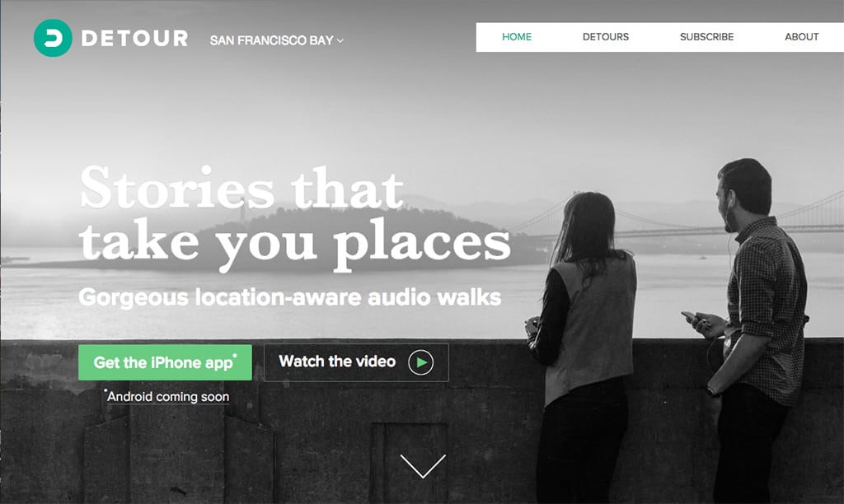The image size is (844, 504).
Task: Click the Watch the video button label
Action: (x=337, y=362)
